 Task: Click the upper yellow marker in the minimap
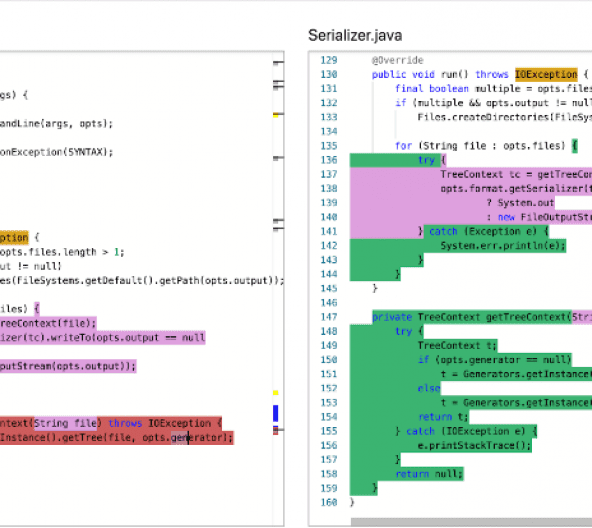tap(276, 115)
